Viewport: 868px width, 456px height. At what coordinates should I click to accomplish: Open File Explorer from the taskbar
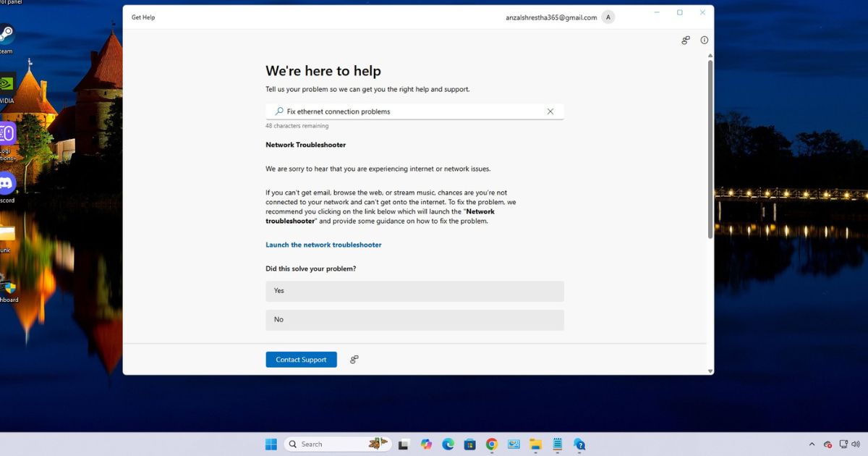click(x=535, y=444)
